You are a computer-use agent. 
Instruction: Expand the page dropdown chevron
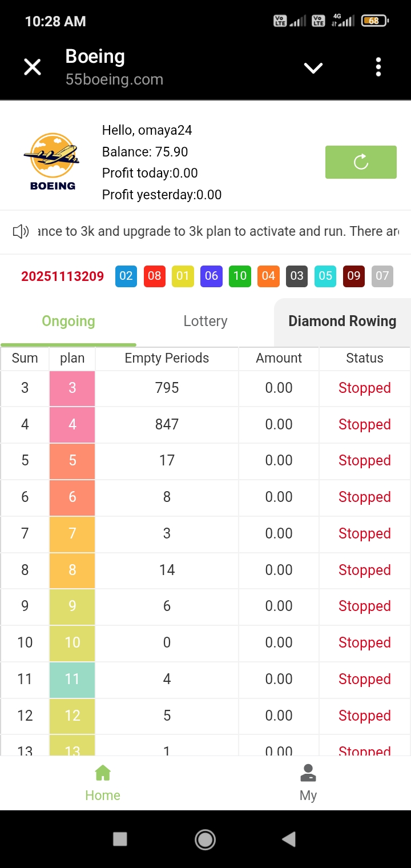pyautogui.click(x=313, y=68)
